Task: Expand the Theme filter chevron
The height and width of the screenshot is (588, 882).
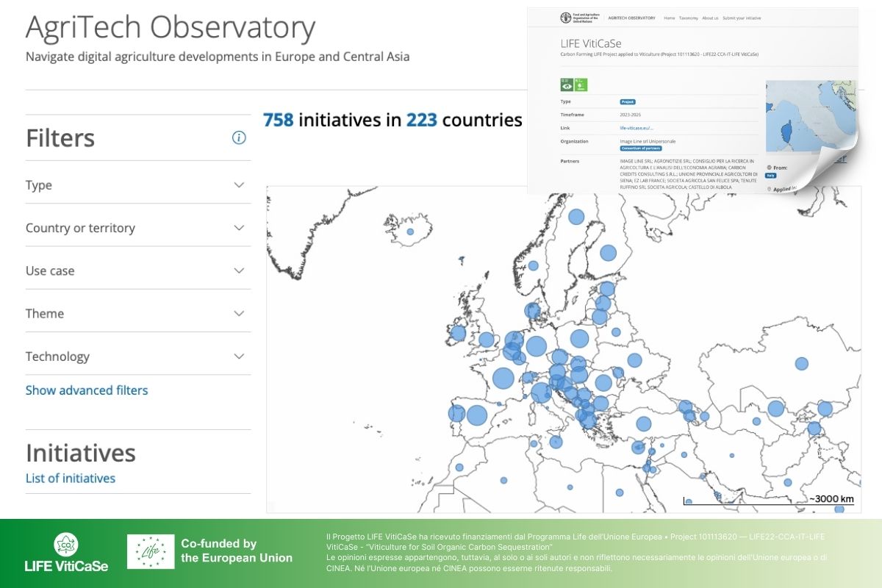Action: (239, 314)
